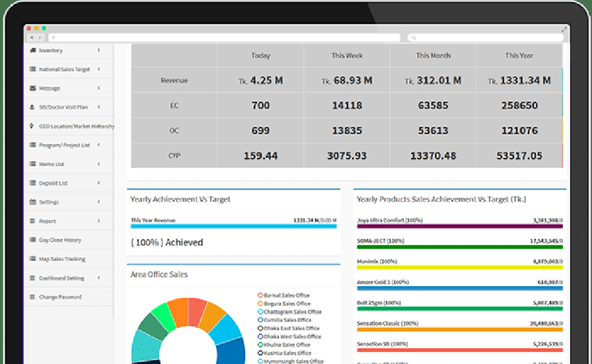Click the Report icon in the sidebar
Screen dimensions: 592x364
33,221
